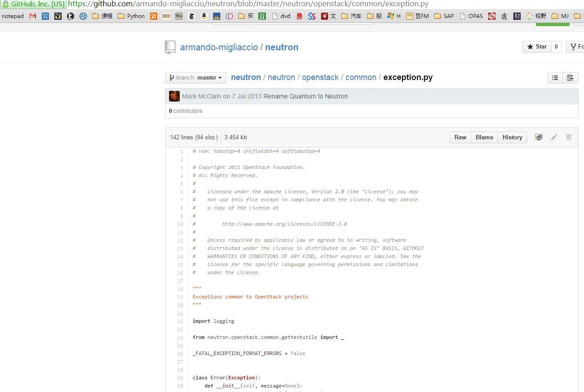Open the red swirl bookmark before 虎
This screenshot has width=584, height=392.
point(492,16)
